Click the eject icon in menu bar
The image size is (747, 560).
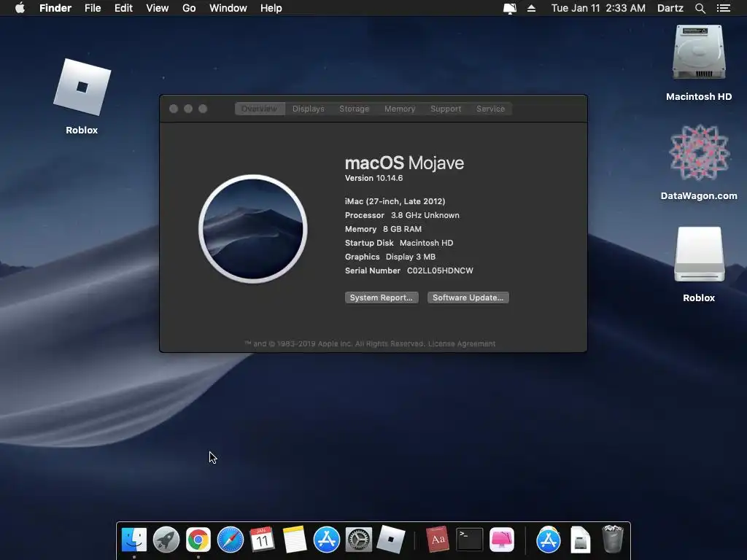pos(531,8)
